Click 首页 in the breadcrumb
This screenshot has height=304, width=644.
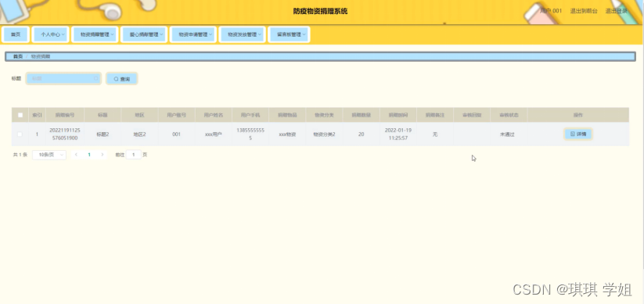click(18, 56)
